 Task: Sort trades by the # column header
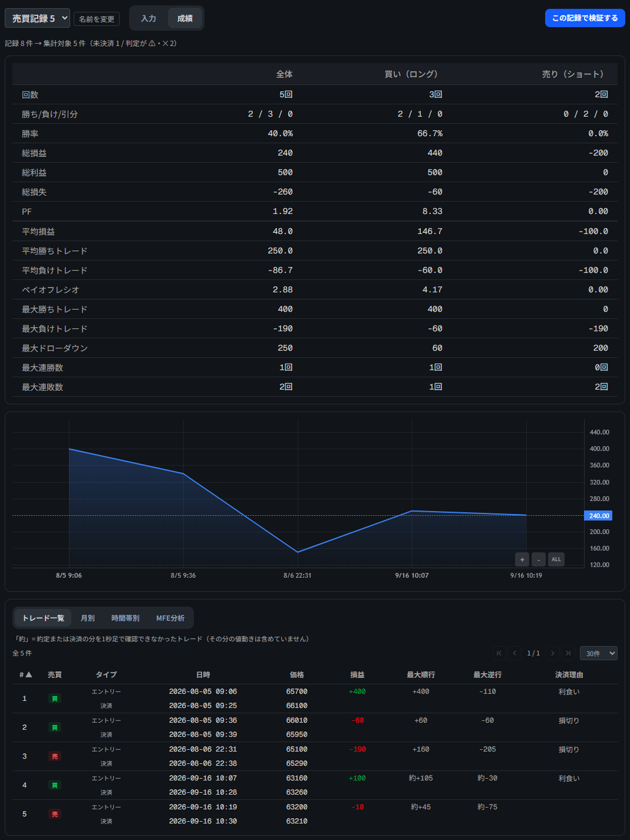pos(25,674)
